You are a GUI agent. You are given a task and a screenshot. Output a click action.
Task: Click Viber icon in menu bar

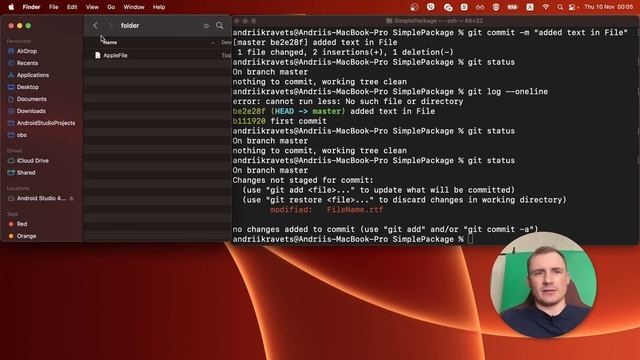point(431,7)
